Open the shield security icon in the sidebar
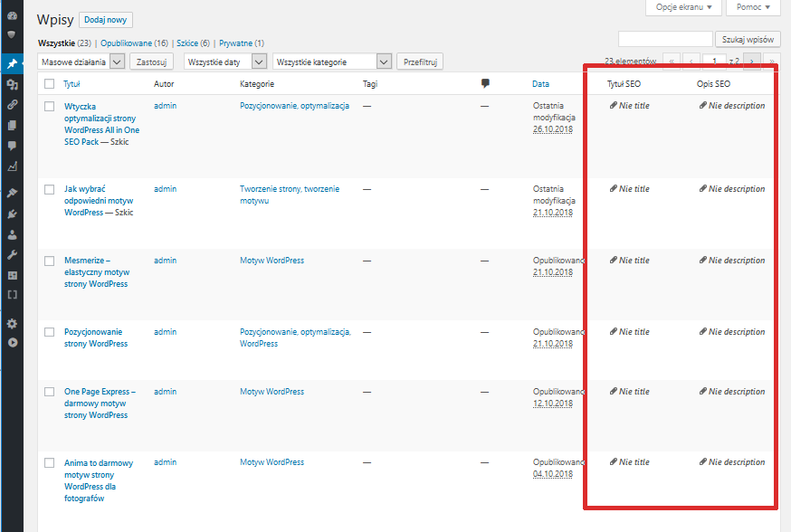 coord(12,34)
